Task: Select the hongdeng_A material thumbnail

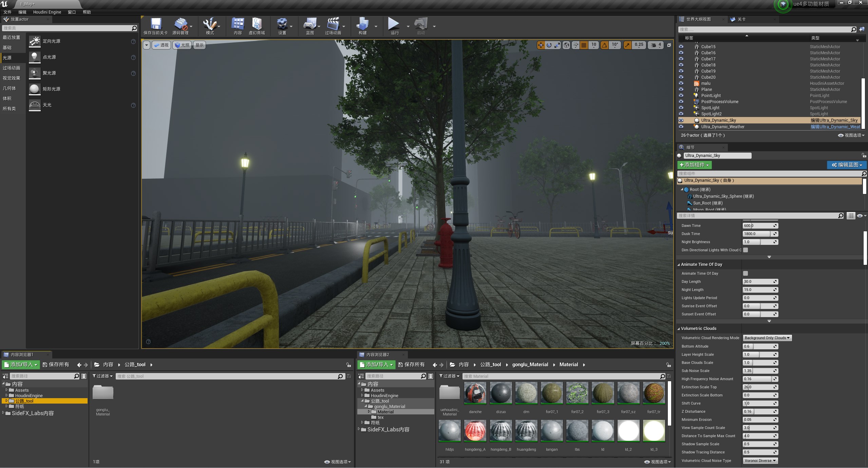Action: pos(475,431)
